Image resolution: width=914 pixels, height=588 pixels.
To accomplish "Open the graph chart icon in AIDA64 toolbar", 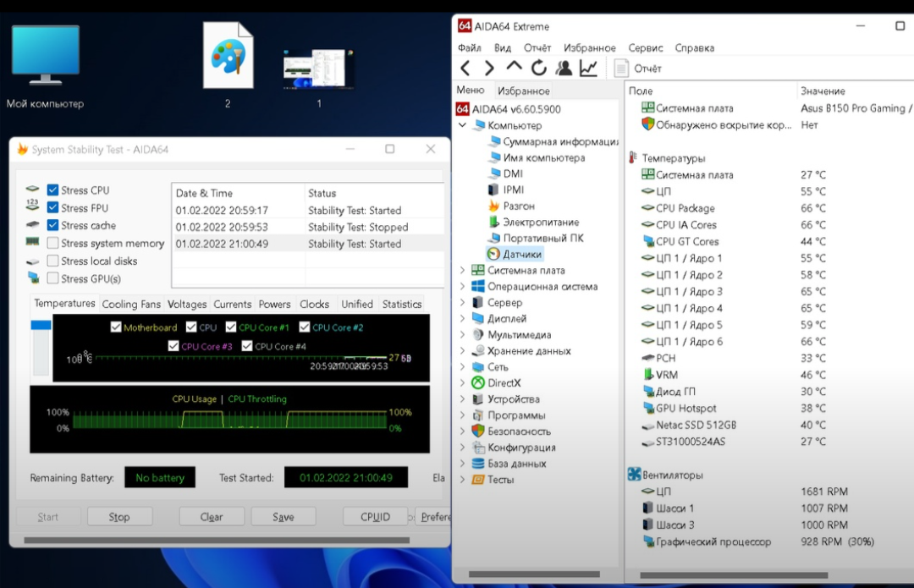I will click(x=589, y=69).
